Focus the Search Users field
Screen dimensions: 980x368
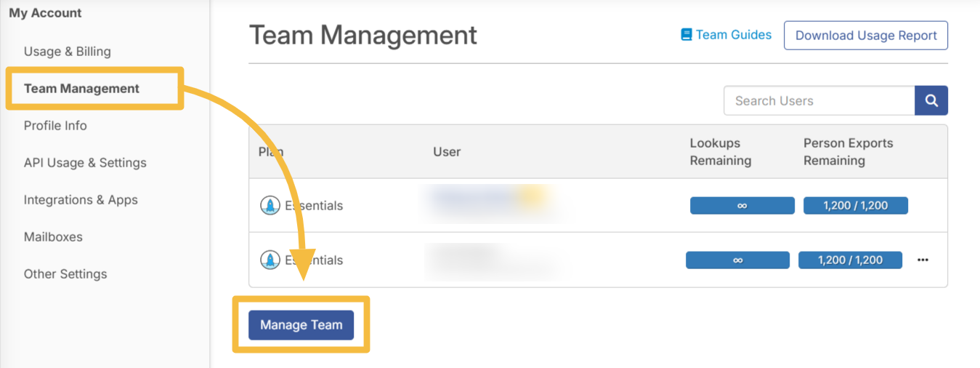click(819, 101)
